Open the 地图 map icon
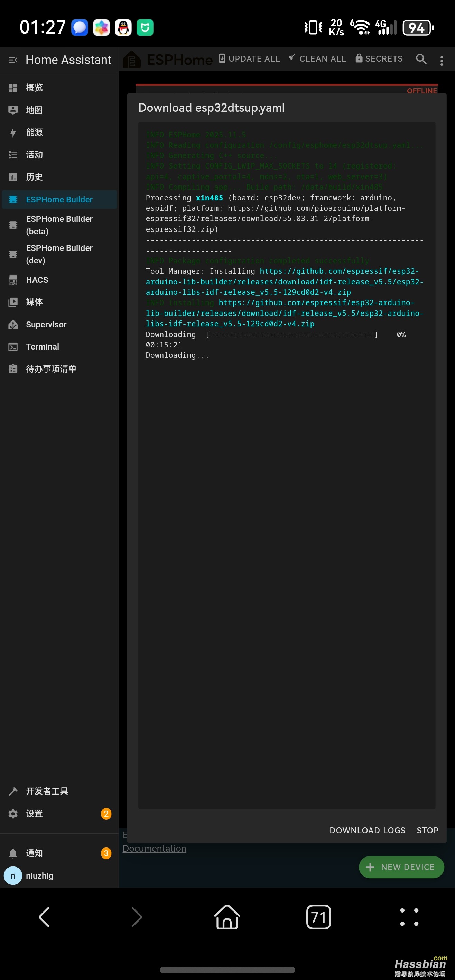Image resolution: width=455 pixels, height=980 pixels. point(13,110)
